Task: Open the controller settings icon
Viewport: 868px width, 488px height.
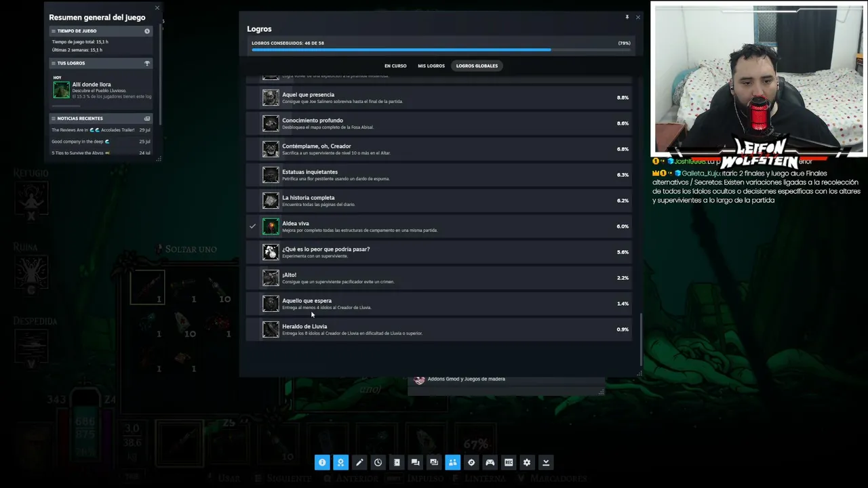Action: (490, 462)
